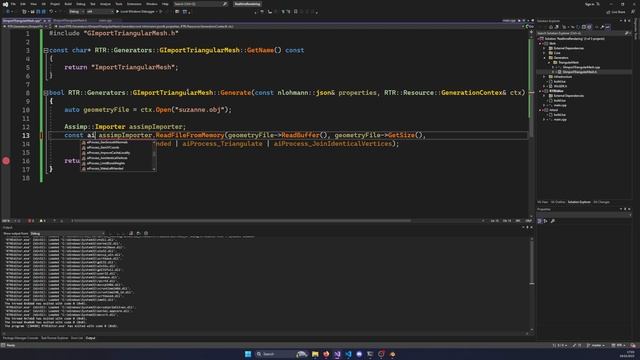Select aiProcess_GenSmoothNormals in the IntelliSense list
The height and width of the screenshot is (360, 640).
(107, 142)
